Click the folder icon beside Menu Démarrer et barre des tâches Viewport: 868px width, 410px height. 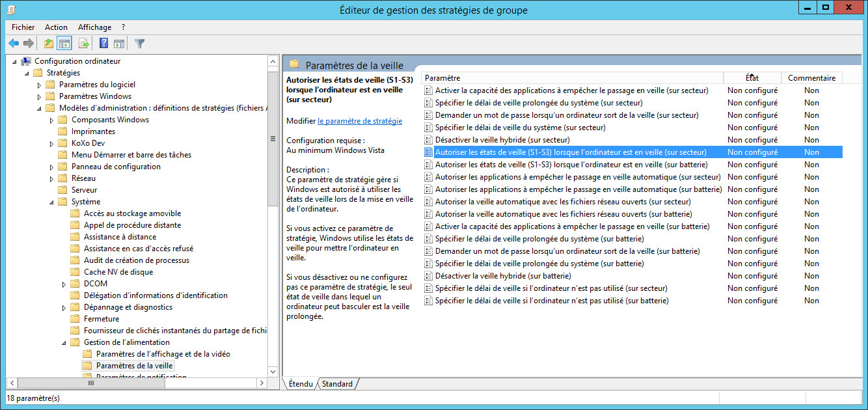(62, 155)
